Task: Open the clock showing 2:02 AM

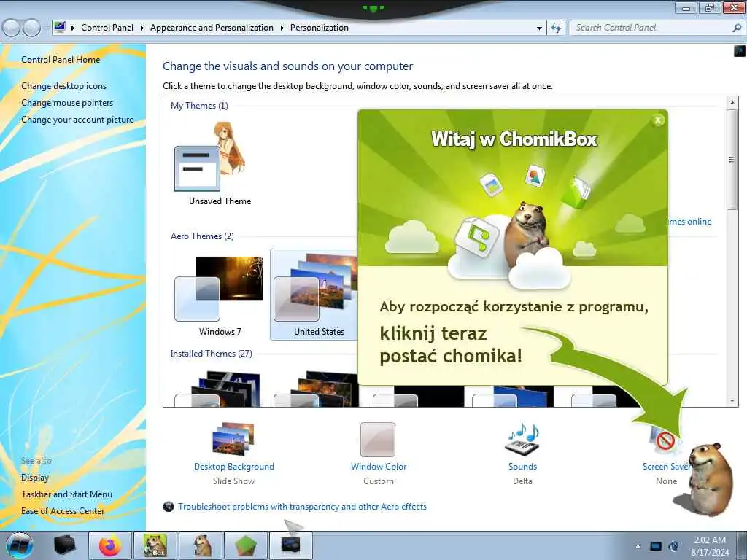Action: (x=710, y=546)
